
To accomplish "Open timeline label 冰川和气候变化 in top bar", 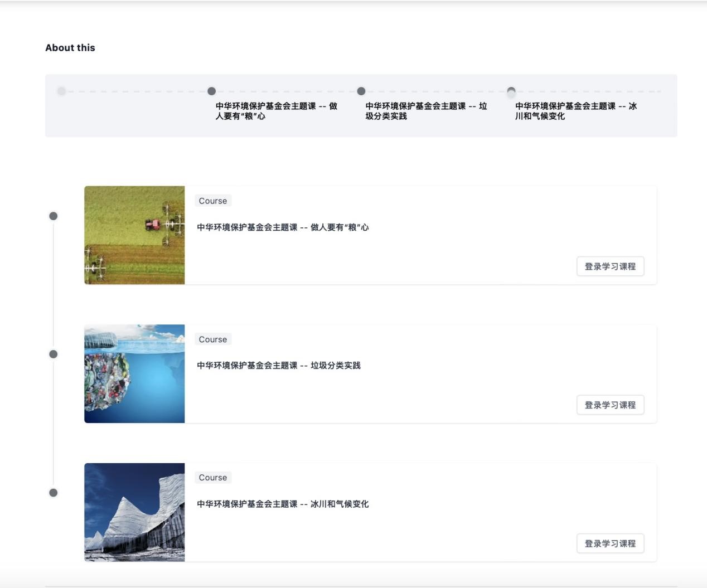I will [x=576, y=111].
